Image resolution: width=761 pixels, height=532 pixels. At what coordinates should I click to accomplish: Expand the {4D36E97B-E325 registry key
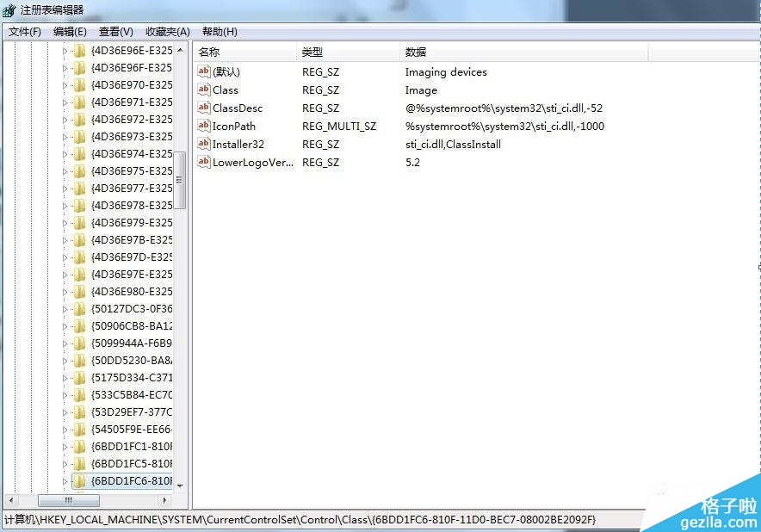pos(65,240)
